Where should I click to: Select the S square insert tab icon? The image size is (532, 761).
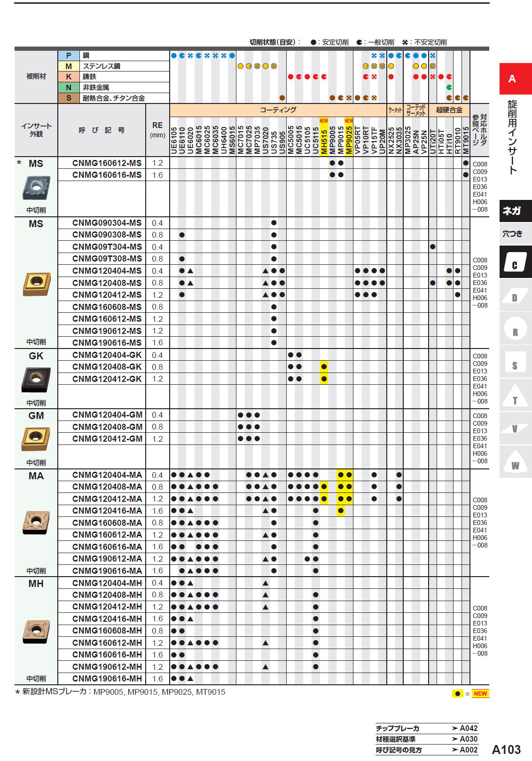click(x=515, y=363)
